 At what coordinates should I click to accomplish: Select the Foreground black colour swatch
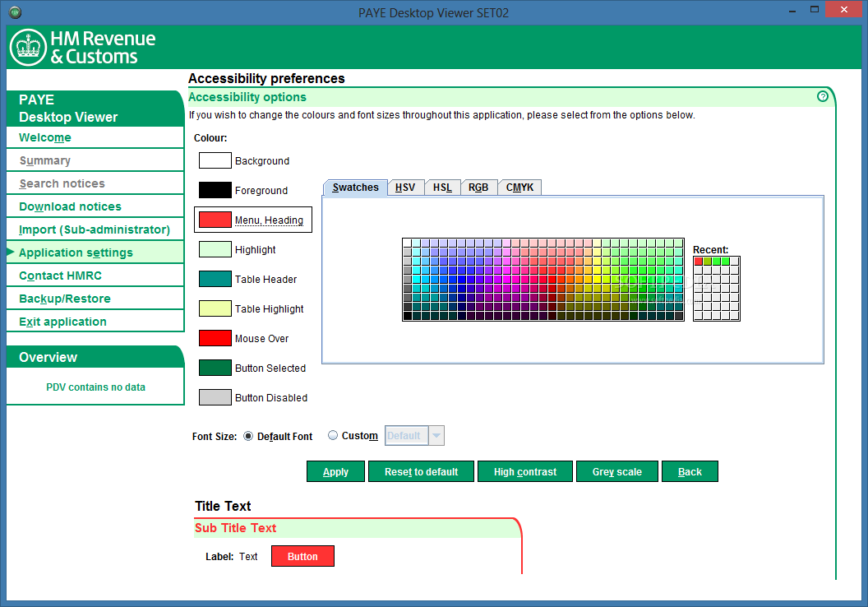click(x=215, y=190)
